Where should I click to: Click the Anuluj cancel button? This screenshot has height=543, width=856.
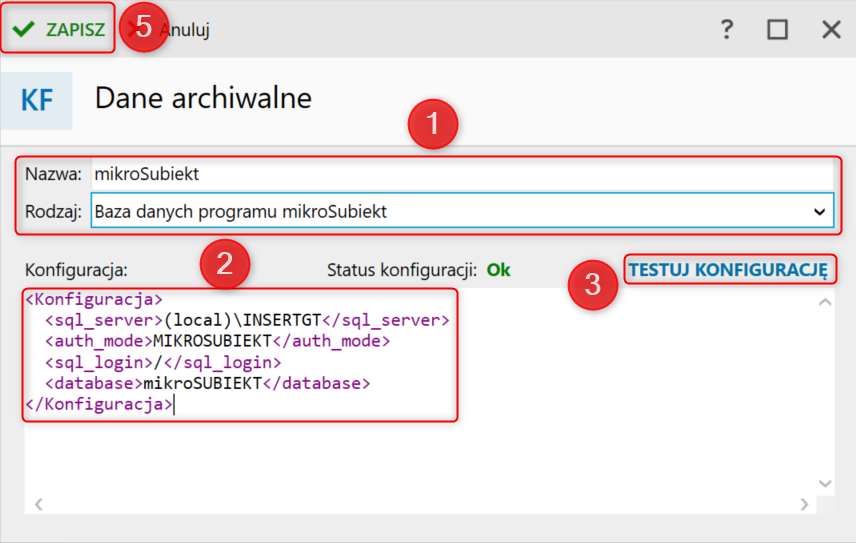(x=169, y=29)
